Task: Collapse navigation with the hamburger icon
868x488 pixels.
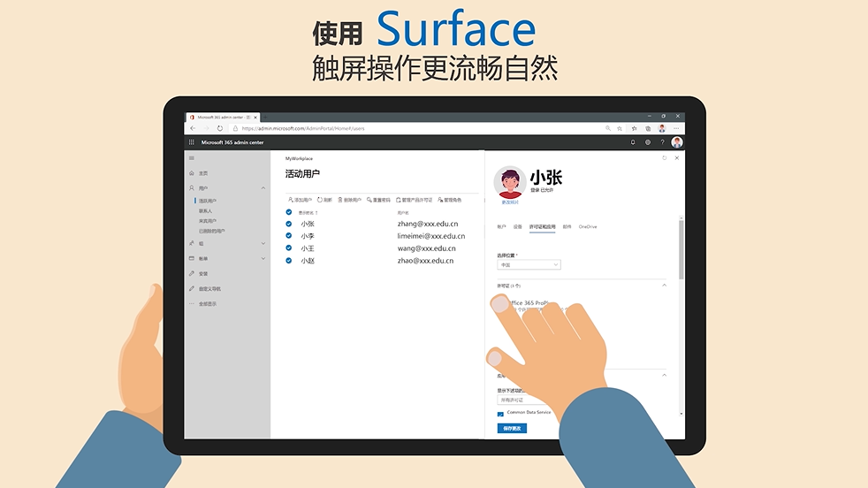Action: [x=192, y=158]
